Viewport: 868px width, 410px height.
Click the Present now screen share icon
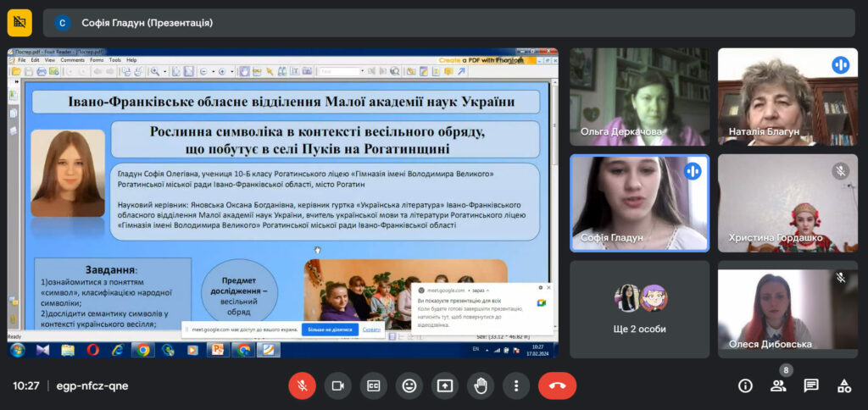(444, 385)
